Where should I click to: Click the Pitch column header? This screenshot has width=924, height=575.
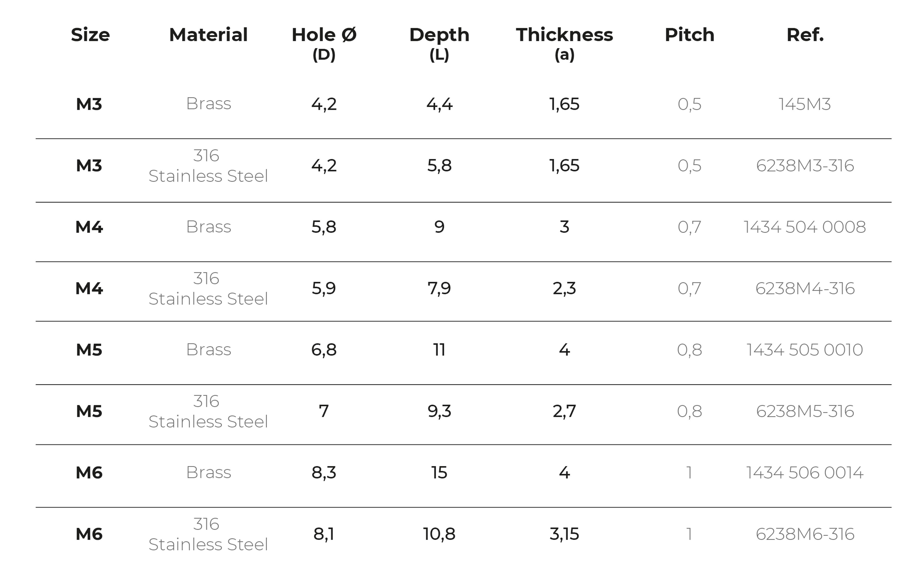click(689, 35)
